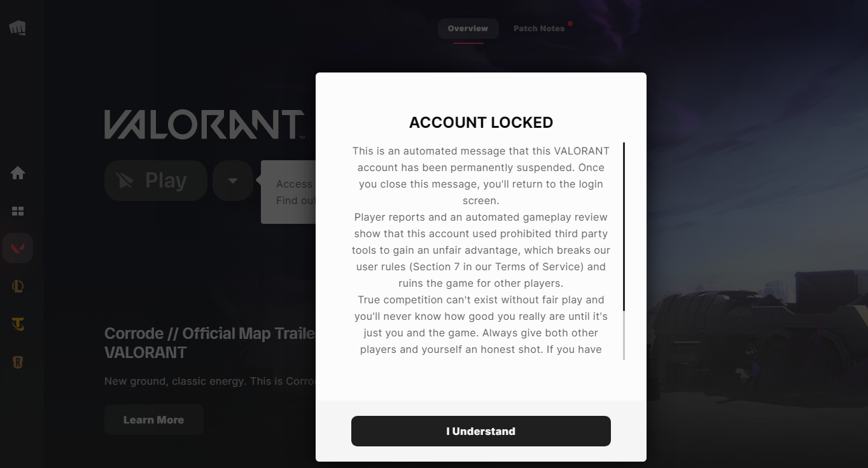Click the red notification dot on Patch Notes

pos(570,24)
